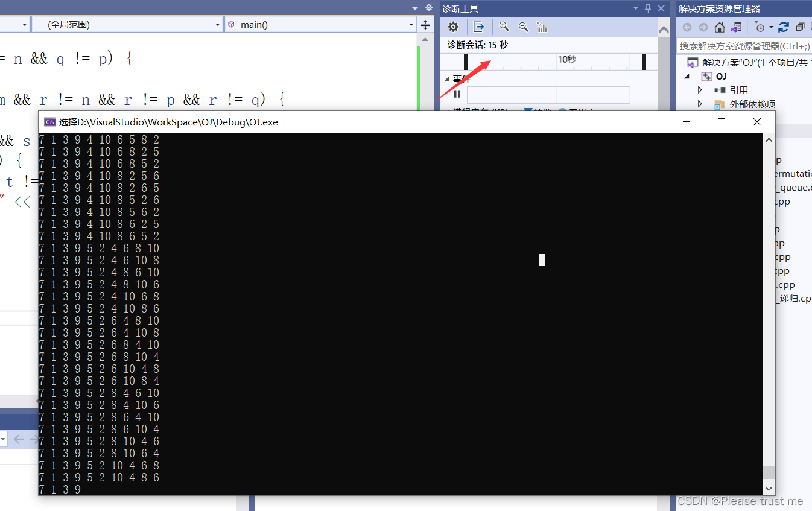Close the diagnostic tools panel
Image resolution: width=812 pixels, height=511 pixels.
pyautogui.click(x=662, y=8)
